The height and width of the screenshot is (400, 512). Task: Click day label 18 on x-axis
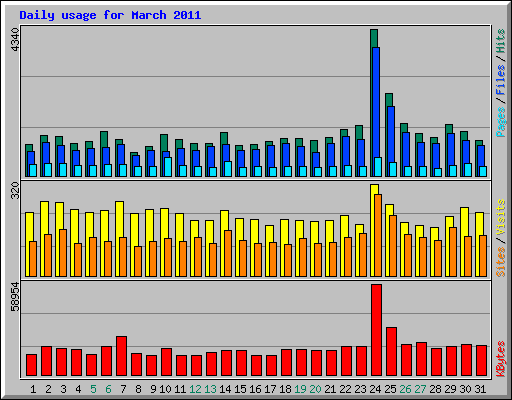(285, 389)
